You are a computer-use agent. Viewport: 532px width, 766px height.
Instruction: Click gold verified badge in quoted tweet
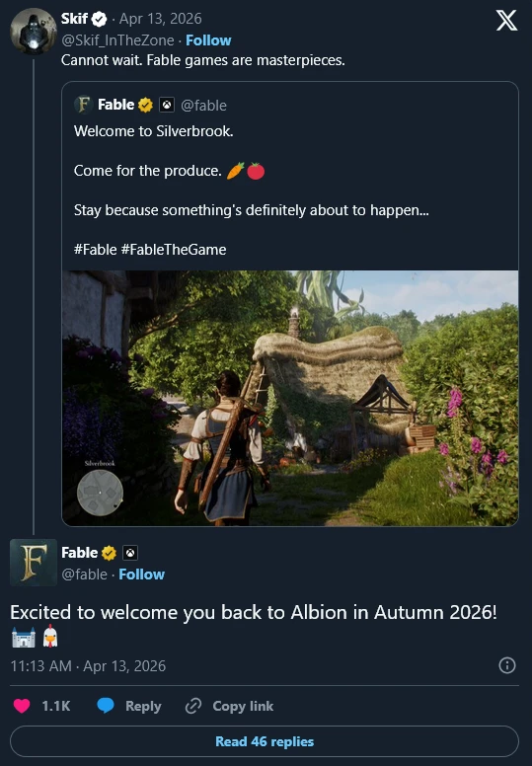tap(145, 105)
